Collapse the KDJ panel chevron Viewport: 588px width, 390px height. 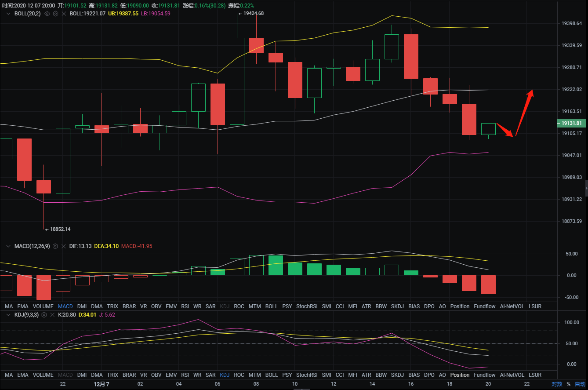pyautogui.click(x=7, y=315)
